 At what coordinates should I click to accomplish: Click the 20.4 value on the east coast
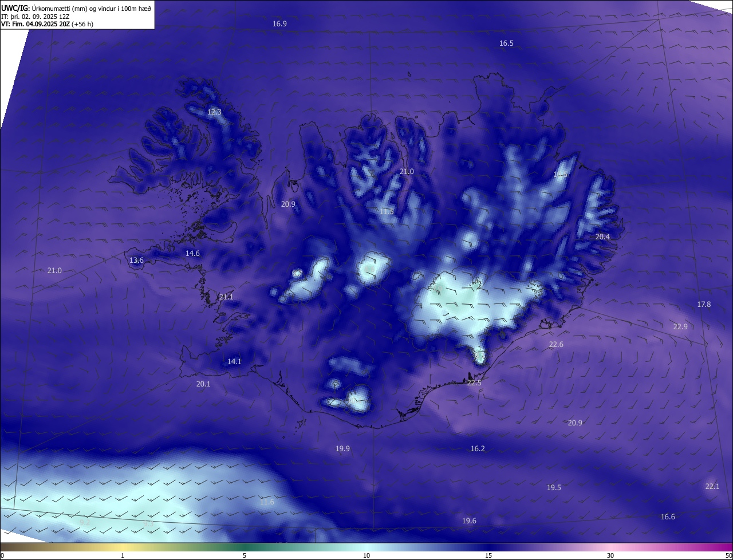coord(602,237)
